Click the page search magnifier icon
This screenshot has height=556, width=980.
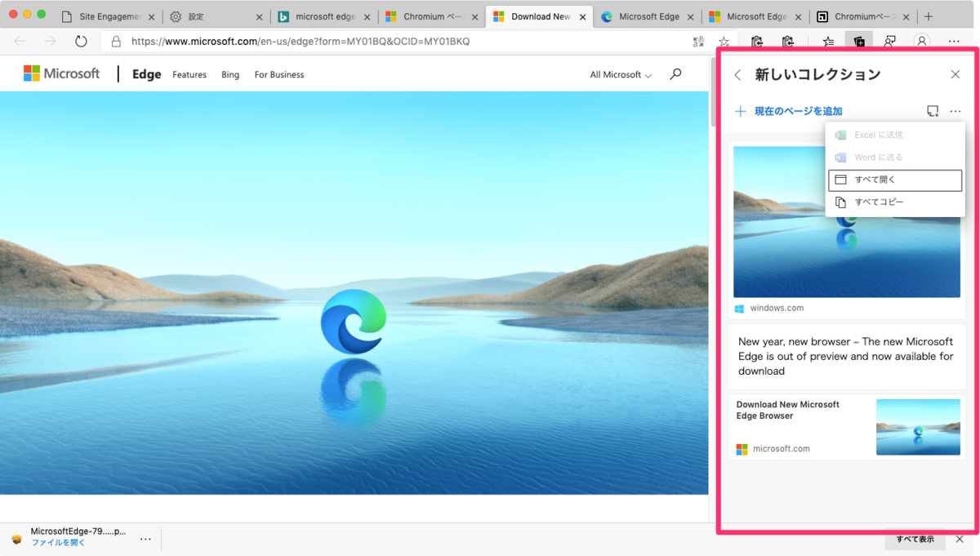click(x=675, y=74)
